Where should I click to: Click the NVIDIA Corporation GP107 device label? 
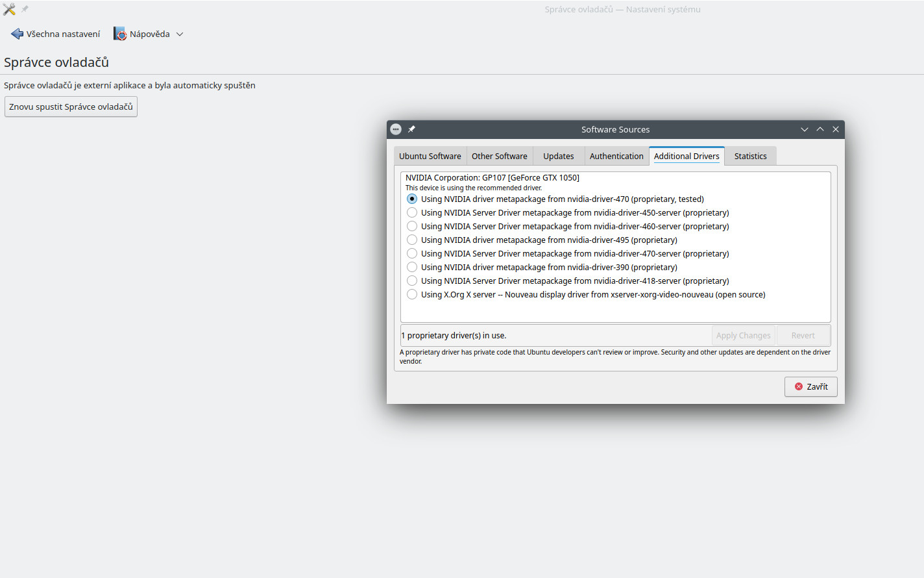point(492,177)
